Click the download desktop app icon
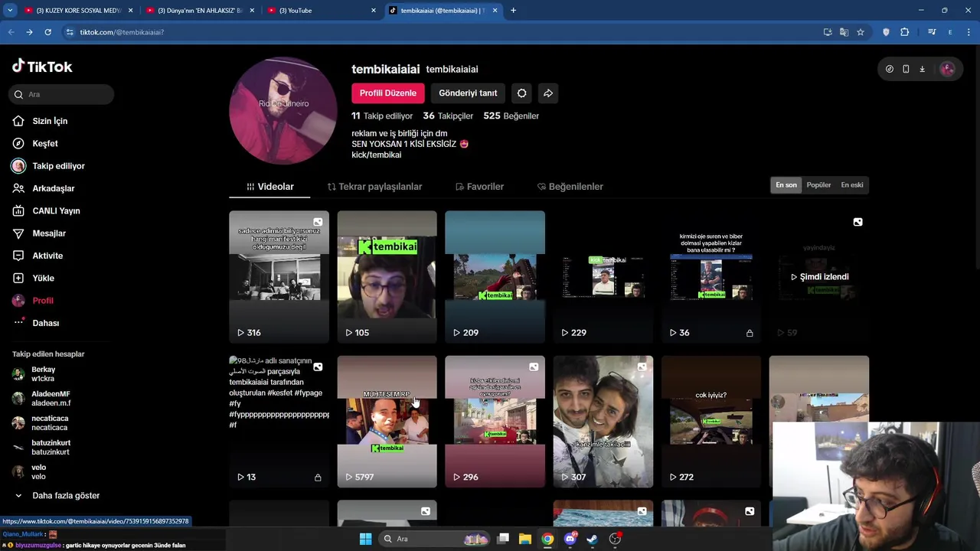The width and height of the screenshot is (980, 551). [922, 69]
